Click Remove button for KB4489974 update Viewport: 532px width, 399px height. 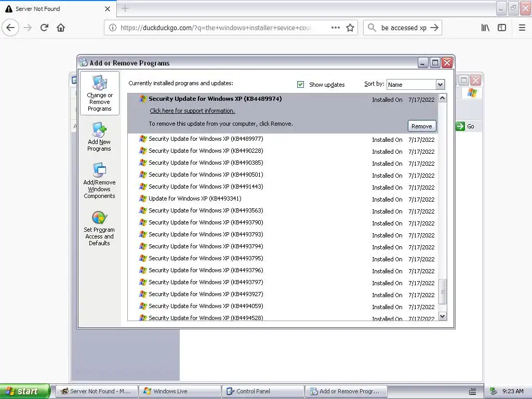click(422, 126)
